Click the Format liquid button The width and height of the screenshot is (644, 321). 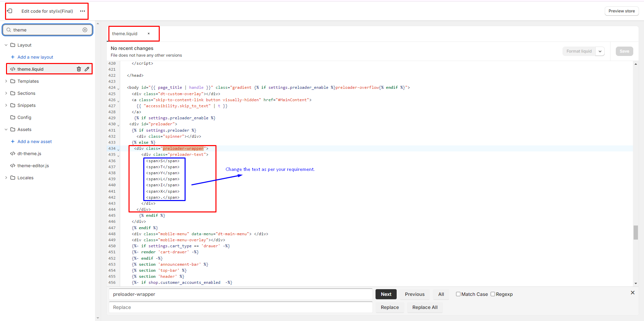point(579,51)
